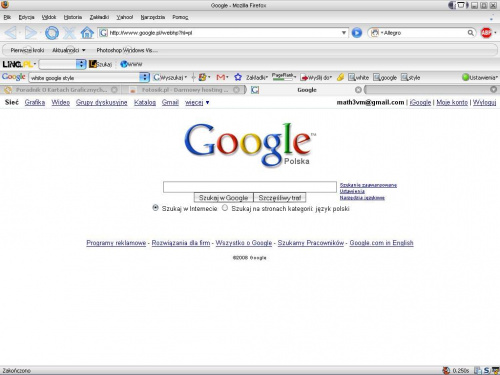Click the magnifier icon in Allegro search box
The height and width of the screenshot is (375, 500).
tap(470, 33)
